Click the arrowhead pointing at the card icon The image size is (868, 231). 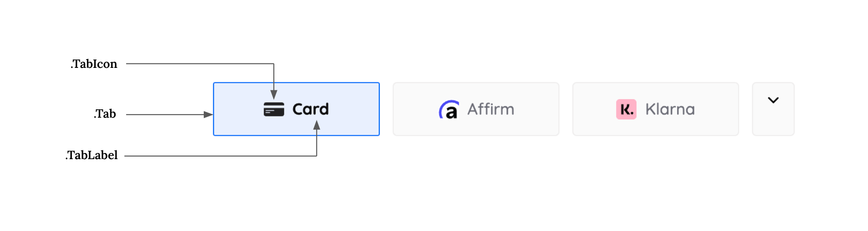[x=274, y=95]
